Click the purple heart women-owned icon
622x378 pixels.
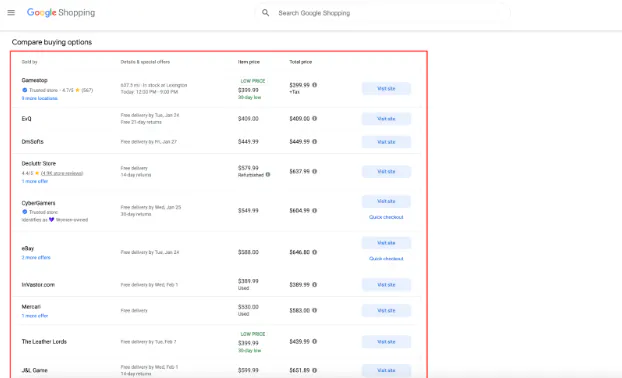(x=52, y=219)
